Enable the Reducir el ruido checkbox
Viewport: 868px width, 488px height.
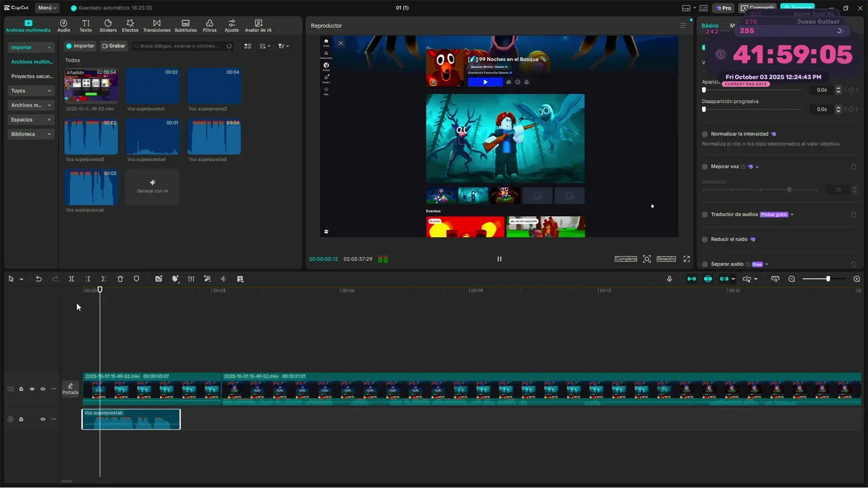pyautogui.click(x=705, y=239)
